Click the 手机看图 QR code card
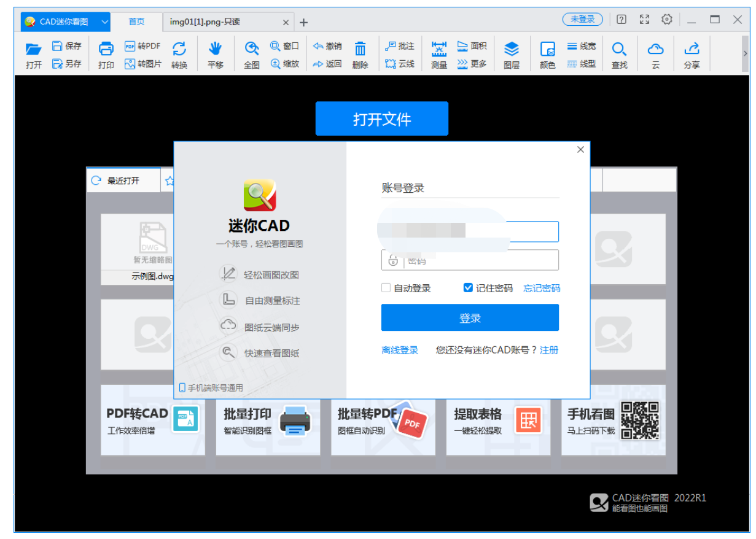 tap(614, 421)
